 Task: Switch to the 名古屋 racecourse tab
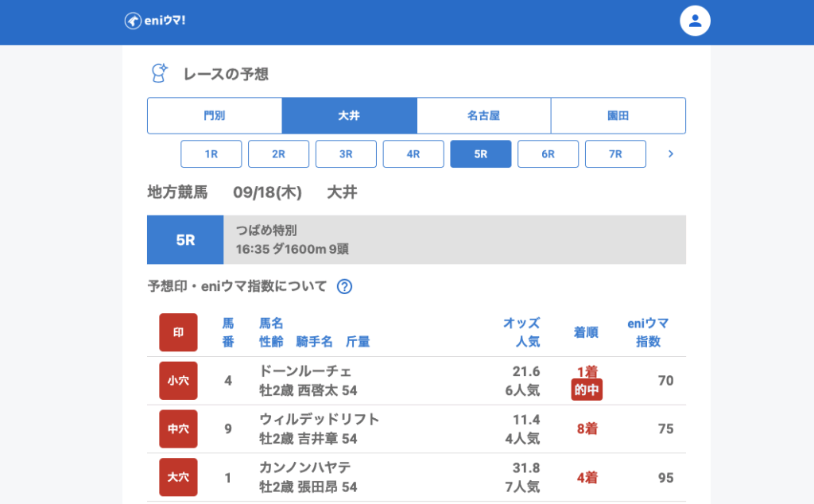pos(483,116)
